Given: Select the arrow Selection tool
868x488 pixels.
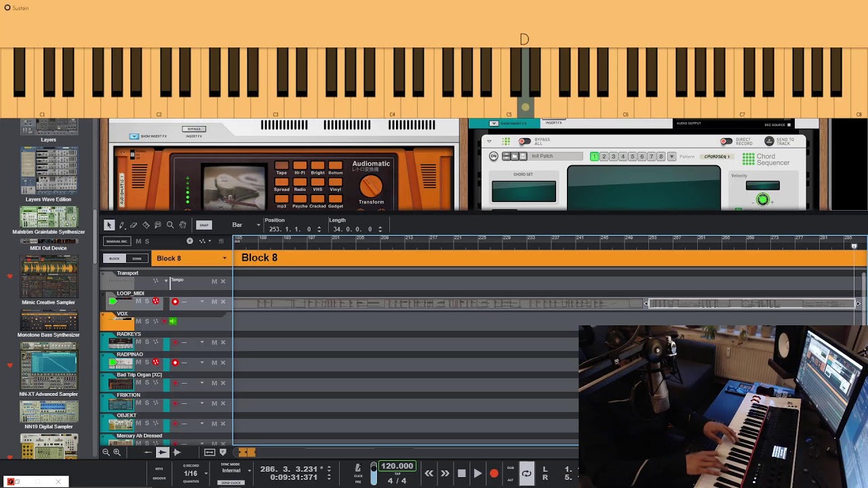Looking at the screenshot, I should point(109,225).
